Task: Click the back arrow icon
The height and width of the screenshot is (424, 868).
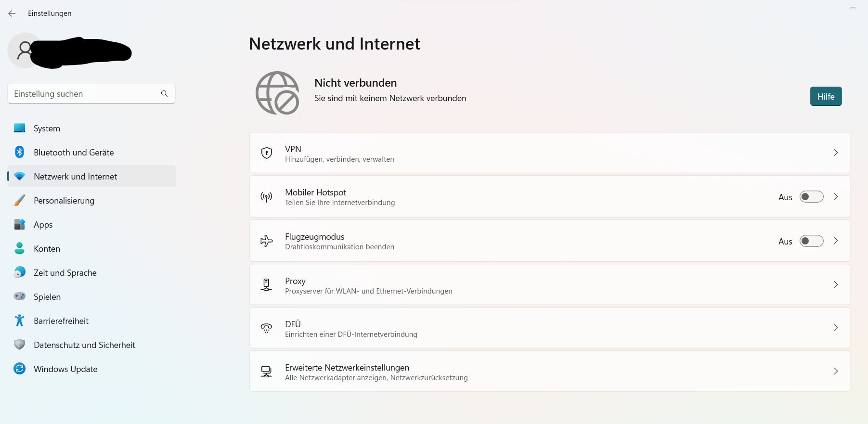Action: click(x=12, y=13)
